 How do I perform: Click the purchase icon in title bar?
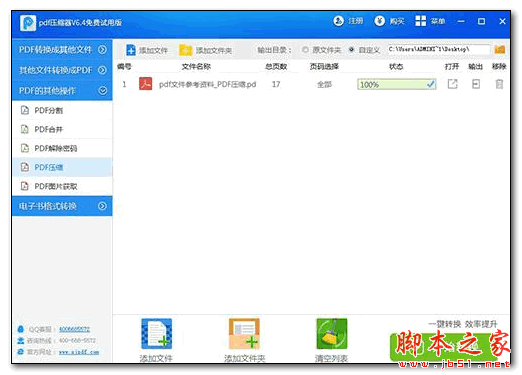pos(379,21)
